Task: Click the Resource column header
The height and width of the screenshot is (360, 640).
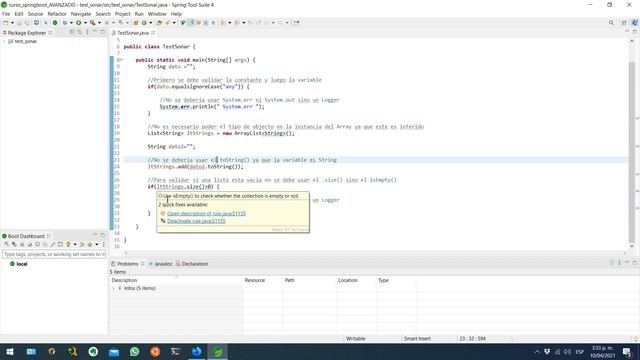Action: click(262, 280)
